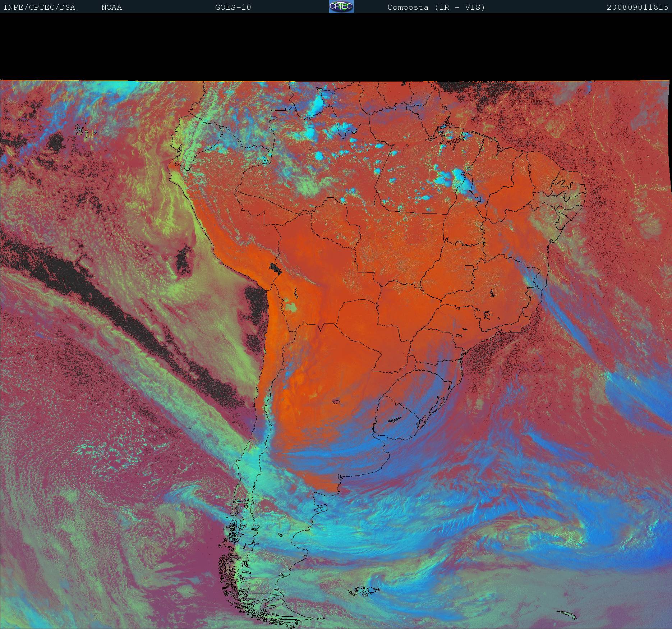
Task: Click the Composta (IR - VIS) title
Action: coord(436,7)
